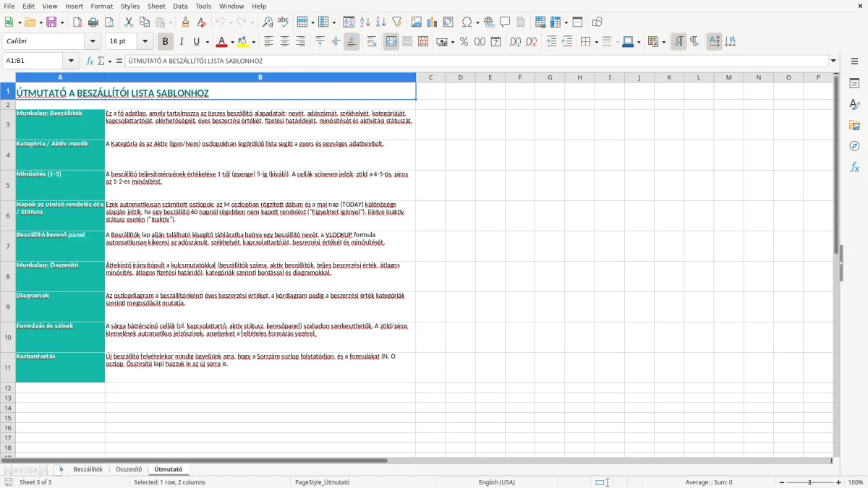Open sidebar Properties panel icon
868x488 pixels.
[854, 84]
